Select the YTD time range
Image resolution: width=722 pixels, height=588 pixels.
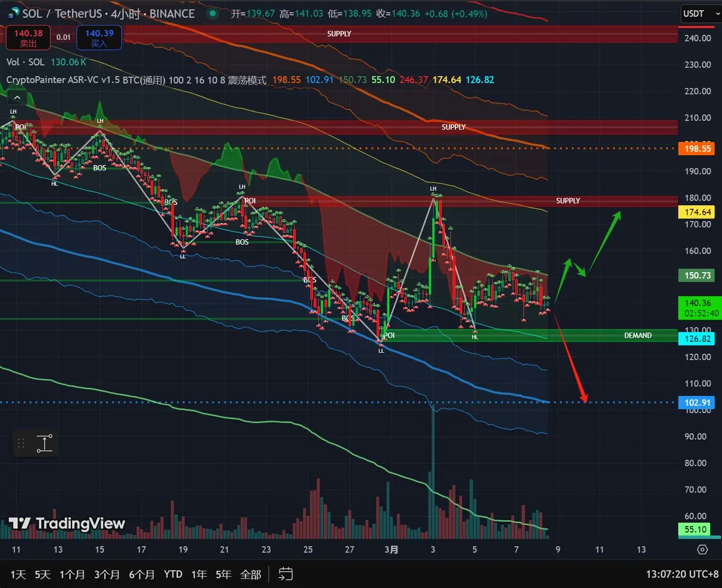tap(173, 574)
